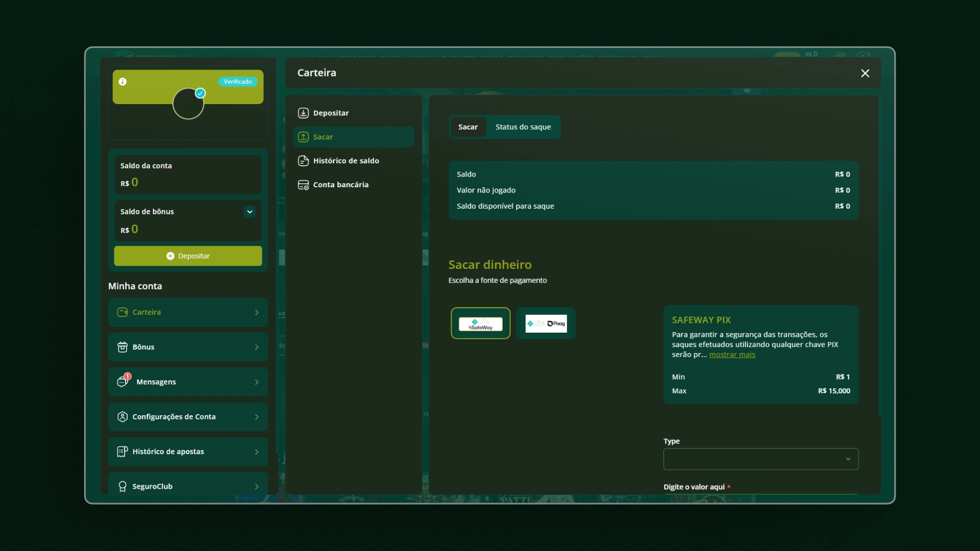Image resolution: width=980 pixels, height=551 pixels.
Task: Click the Configurações de Conta user icon
Action: click(x=122, y=417)
